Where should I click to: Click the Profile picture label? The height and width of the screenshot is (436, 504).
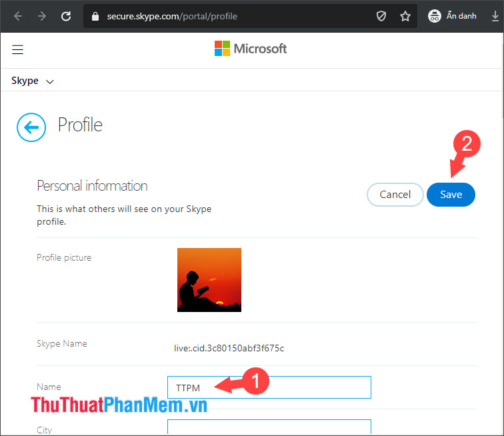point(64,257)
